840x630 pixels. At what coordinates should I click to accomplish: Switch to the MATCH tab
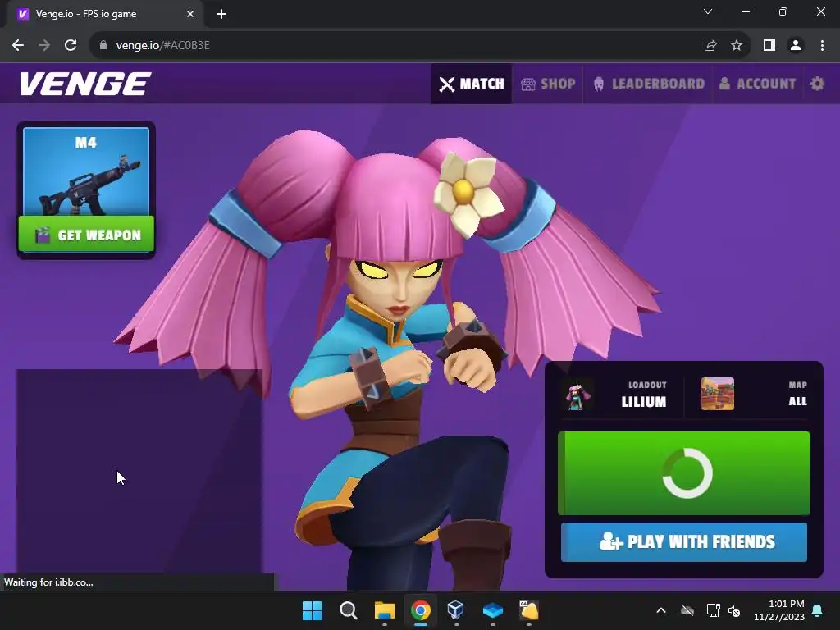(472, 84)
